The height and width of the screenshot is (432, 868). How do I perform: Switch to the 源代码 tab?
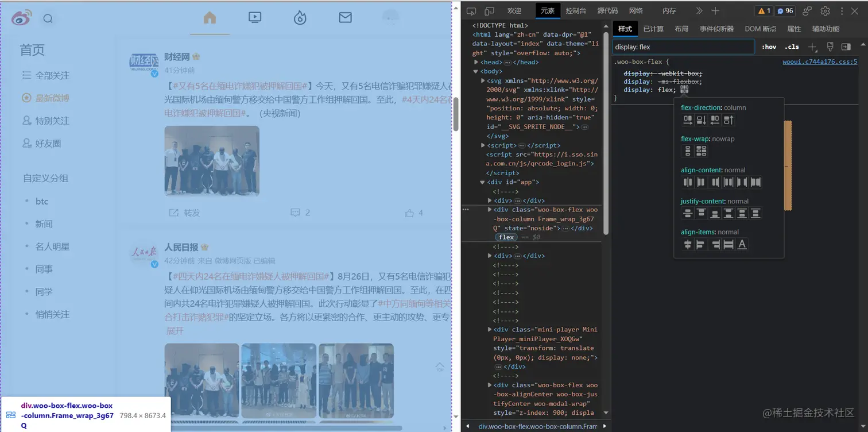pyautogui.click(x=607, y=11)
